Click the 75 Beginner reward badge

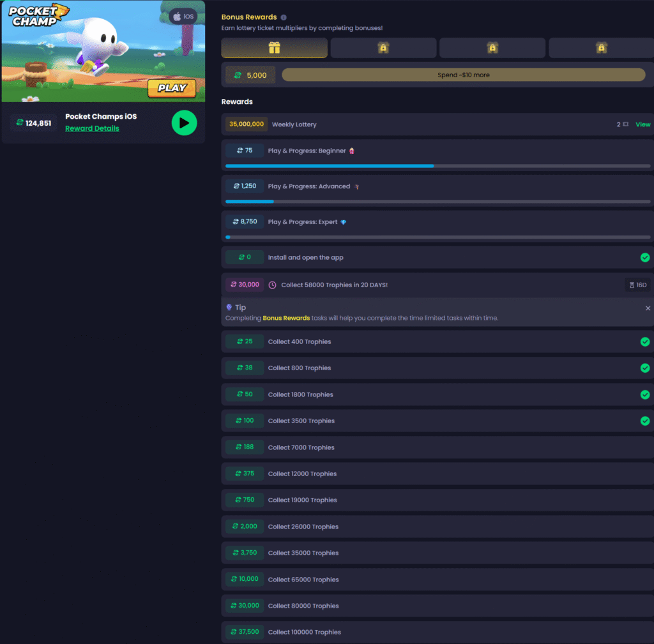click(245, 151)
